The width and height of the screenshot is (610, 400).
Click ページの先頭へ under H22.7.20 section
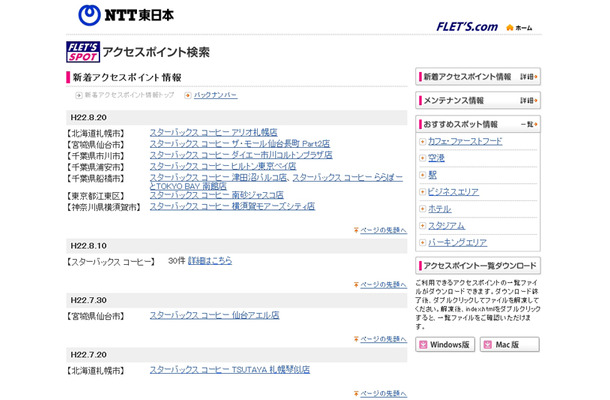click(x=383, y=394)
